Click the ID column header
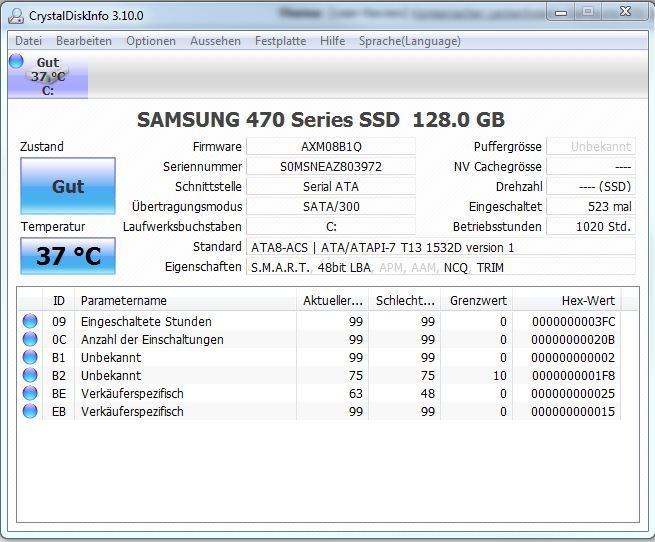 (58, 300)
